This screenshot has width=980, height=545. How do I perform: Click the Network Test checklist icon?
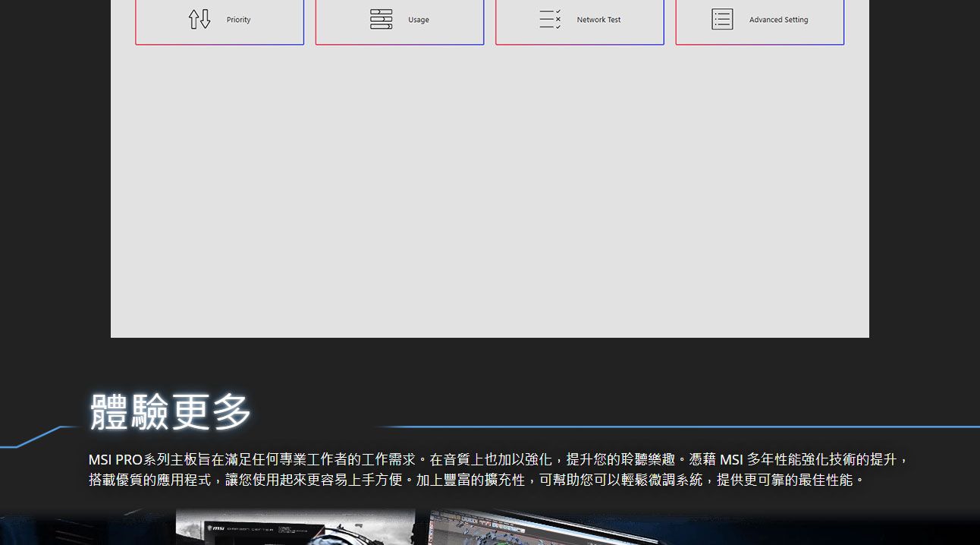tap(550, 20)
